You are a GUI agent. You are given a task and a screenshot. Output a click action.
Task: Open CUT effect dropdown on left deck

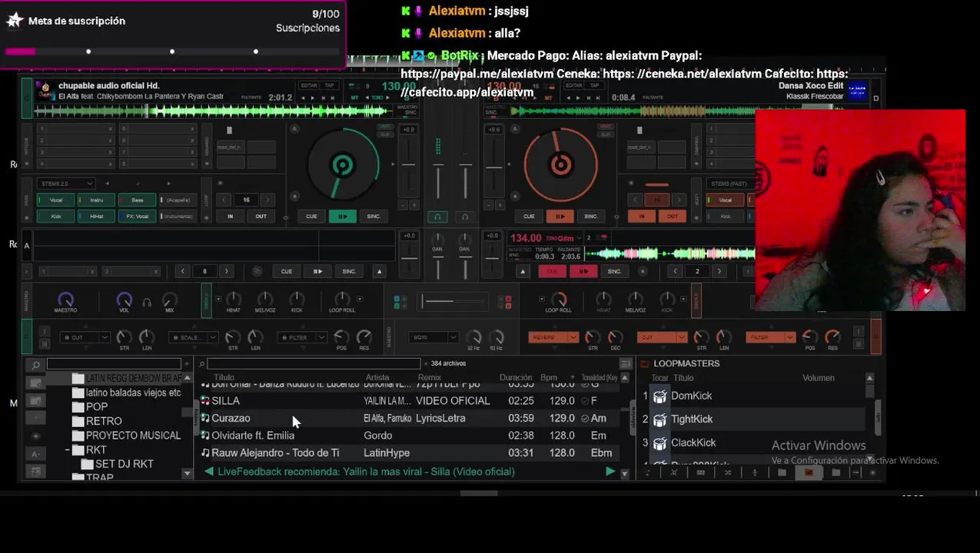pos(85,337)
